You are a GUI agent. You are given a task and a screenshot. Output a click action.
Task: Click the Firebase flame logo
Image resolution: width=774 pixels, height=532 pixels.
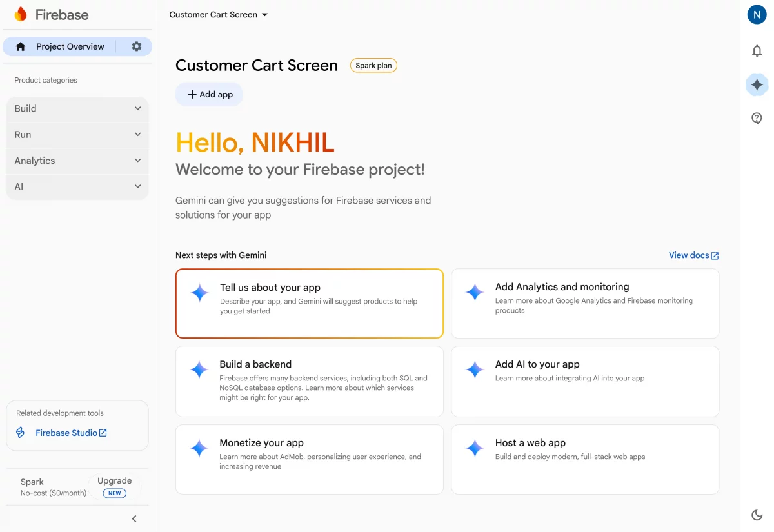21,14
